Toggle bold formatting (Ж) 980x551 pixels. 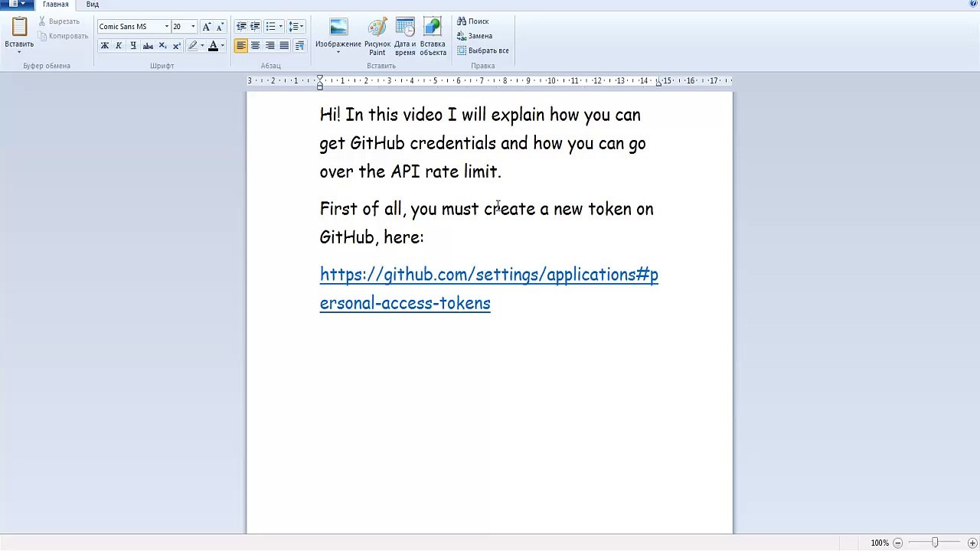tap(104, 46)
